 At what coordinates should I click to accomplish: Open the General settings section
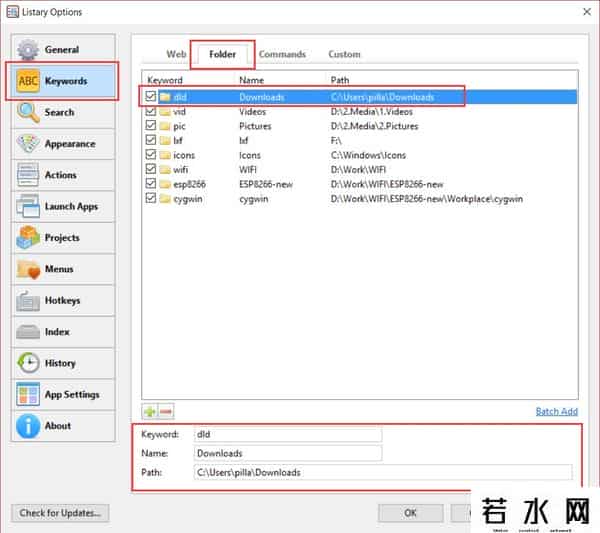pos(62,49)
